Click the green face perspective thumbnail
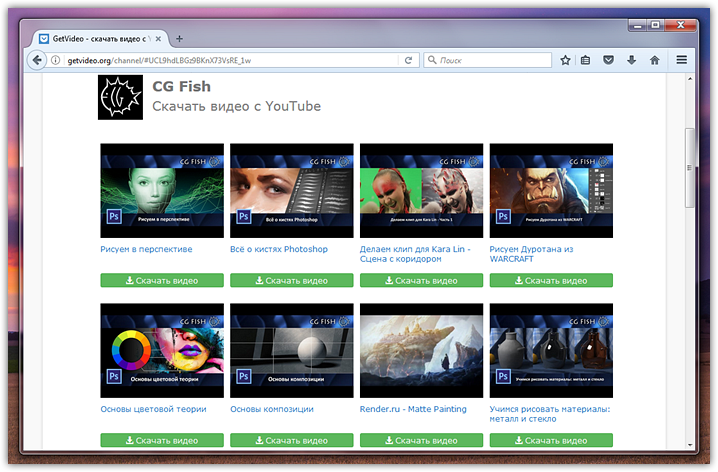718x472 pixels. coord(162,190)
